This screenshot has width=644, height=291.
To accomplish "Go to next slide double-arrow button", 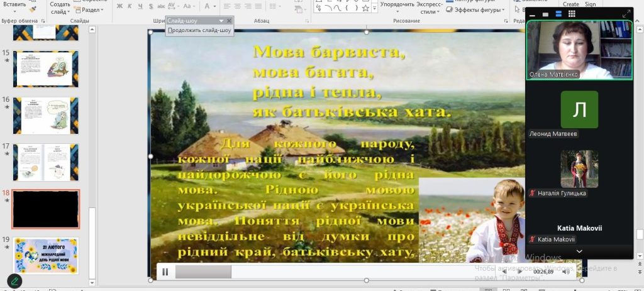I will [x=640, y=273].
